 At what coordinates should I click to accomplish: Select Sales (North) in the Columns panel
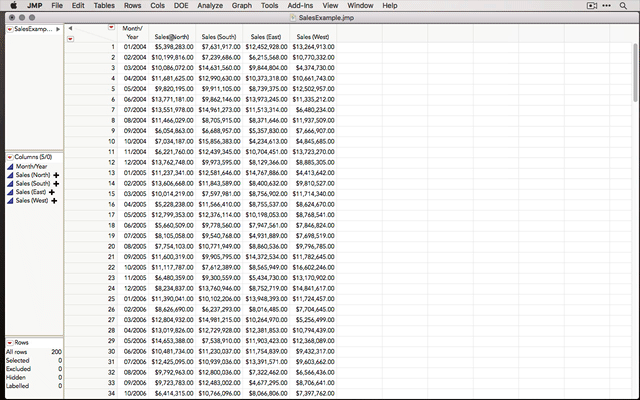[33, 175]
